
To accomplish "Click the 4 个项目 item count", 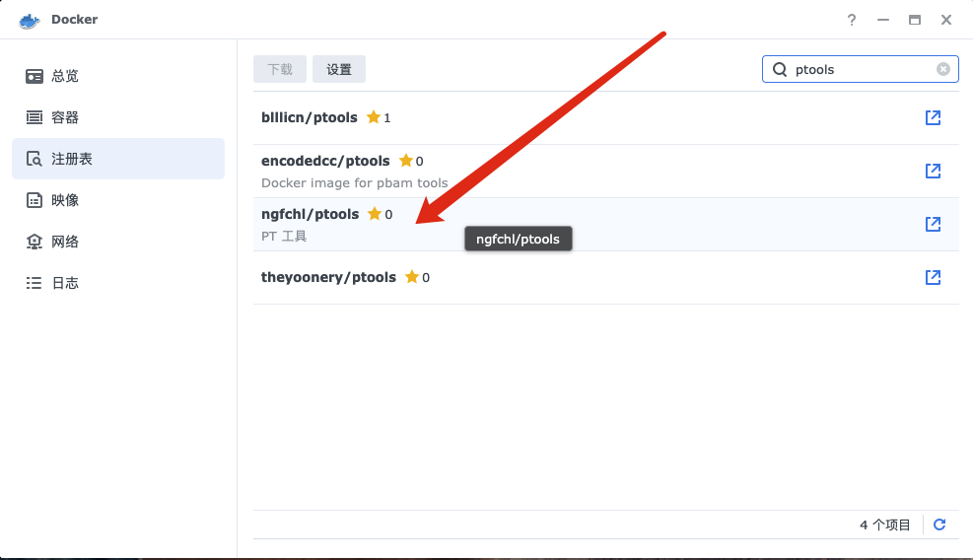I will (885, 525).
